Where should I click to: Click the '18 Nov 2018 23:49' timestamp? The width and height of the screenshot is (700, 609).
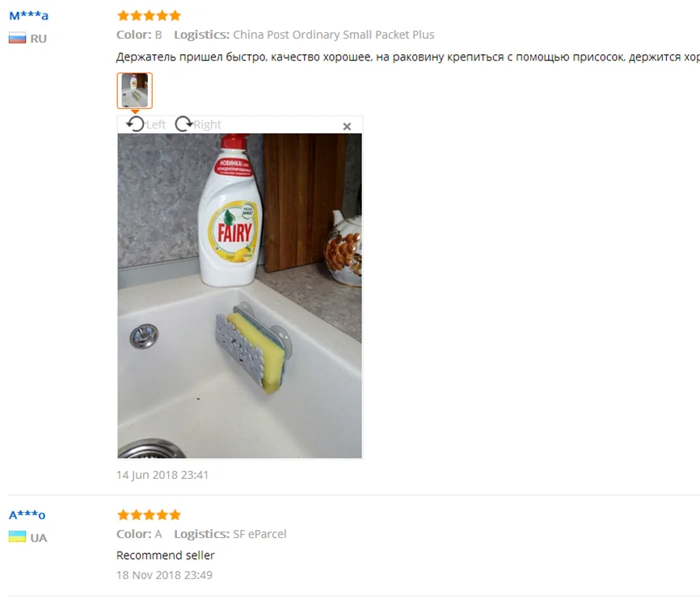click(x=164, y=575)
